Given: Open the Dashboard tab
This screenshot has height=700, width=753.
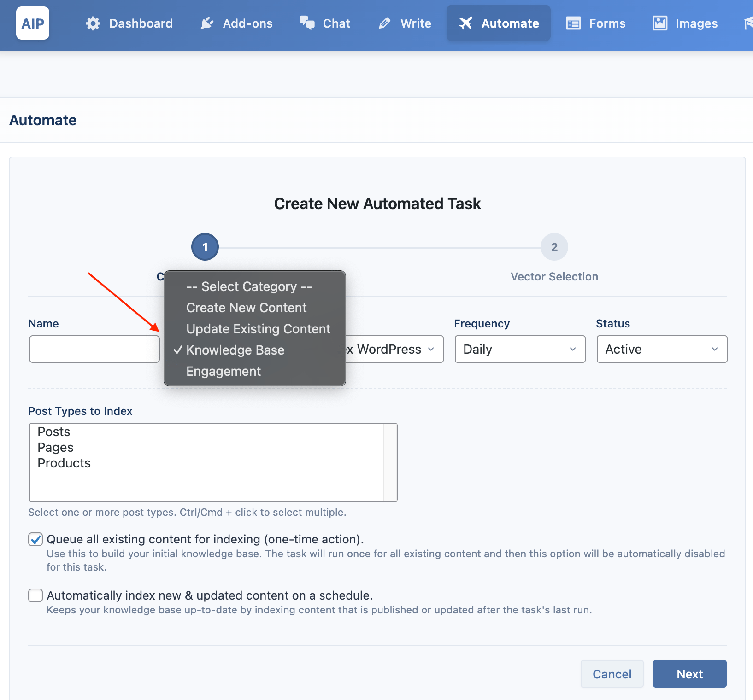Looking at the screenshot, I should (x=129, y=23).
